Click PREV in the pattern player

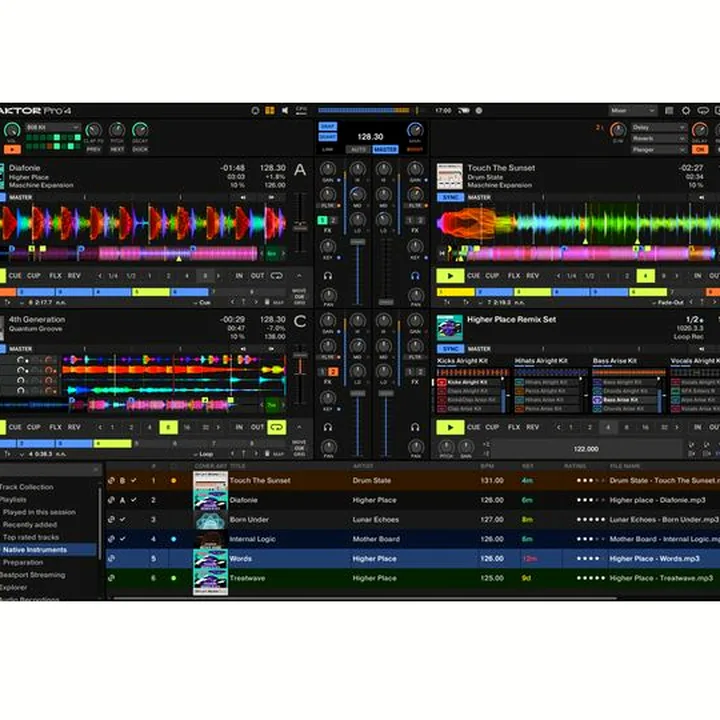pos(94,149)
